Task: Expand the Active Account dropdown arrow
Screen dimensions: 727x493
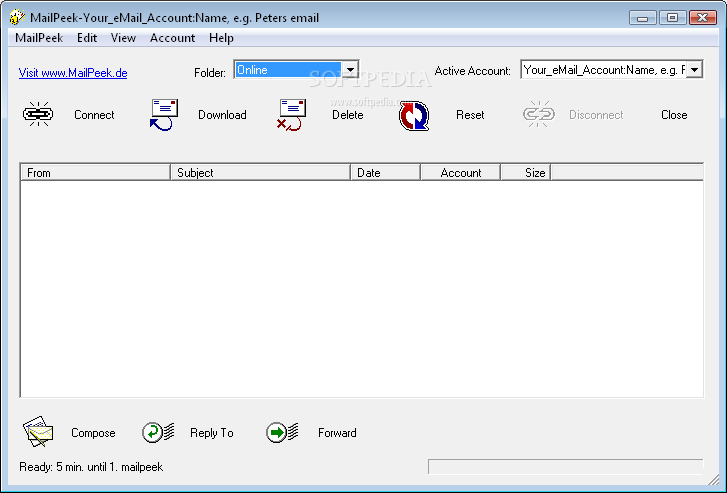Action: pyautogui.click(x=694, y=70)
